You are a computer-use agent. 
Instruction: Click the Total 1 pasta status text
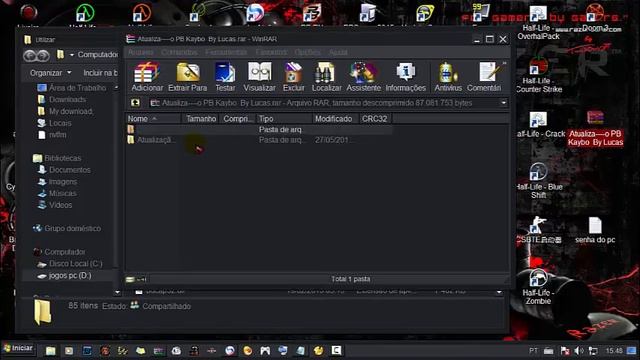[x=351, y=279]
